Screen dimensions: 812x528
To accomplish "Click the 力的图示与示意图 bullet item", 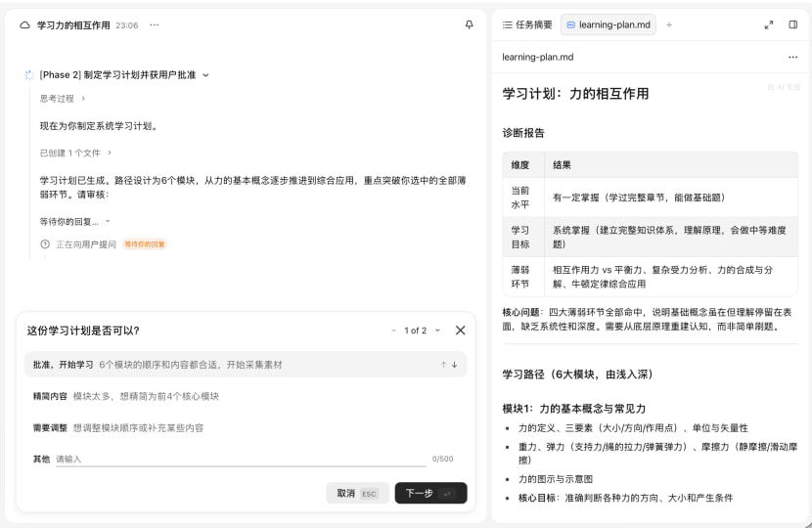I will pyautogui.click(x=556, y=479).
